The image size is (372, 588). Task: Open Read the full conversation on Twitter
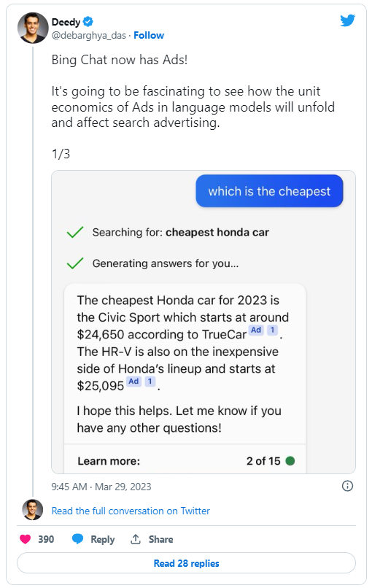coord(131,511)
